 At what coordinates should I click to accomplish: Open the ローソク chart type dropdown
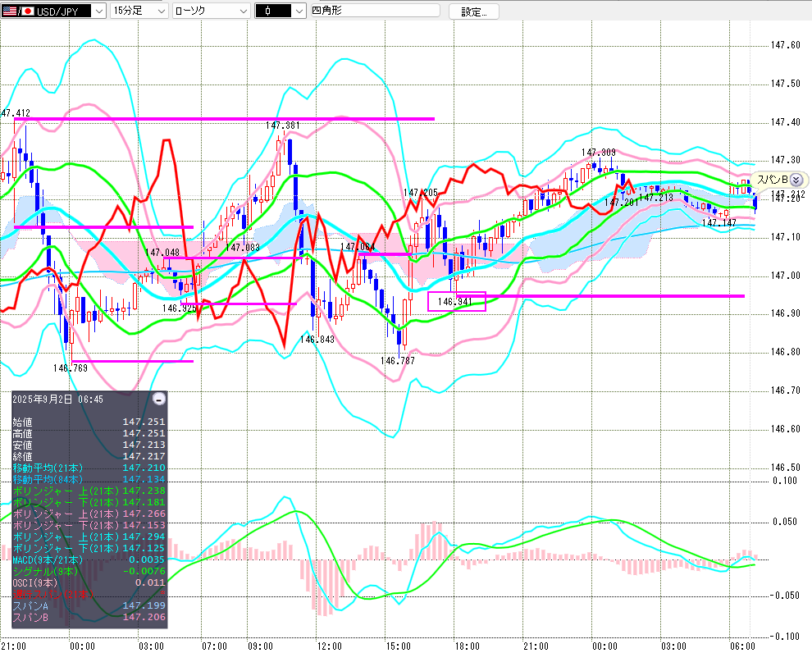tap(211, 11)
